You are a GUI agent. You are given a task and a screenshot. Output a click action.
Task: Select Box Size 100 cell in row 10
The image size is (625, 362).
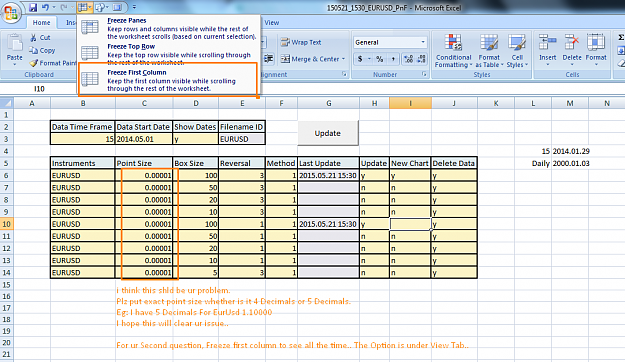[196, 224]
